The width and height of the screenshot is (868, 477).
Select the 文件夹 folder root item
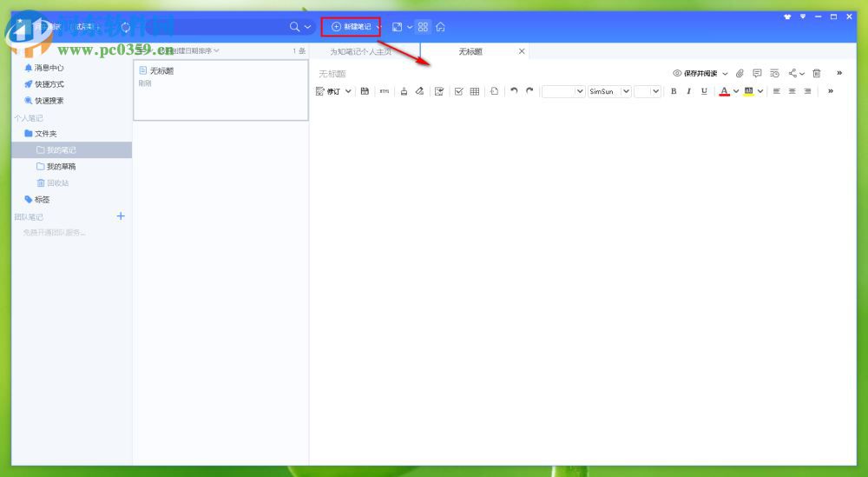point(41,134)
